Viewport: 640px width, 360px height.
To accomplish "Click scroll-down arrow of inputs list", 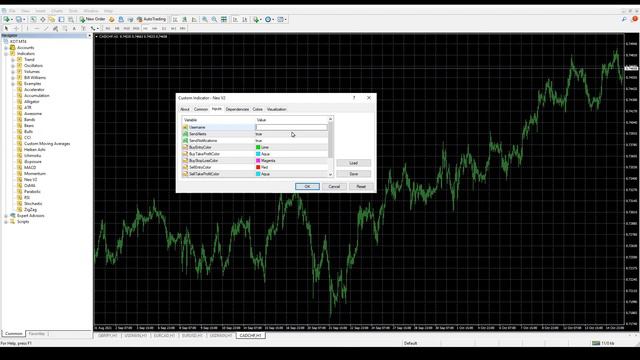I will click(x=331, y=175).
